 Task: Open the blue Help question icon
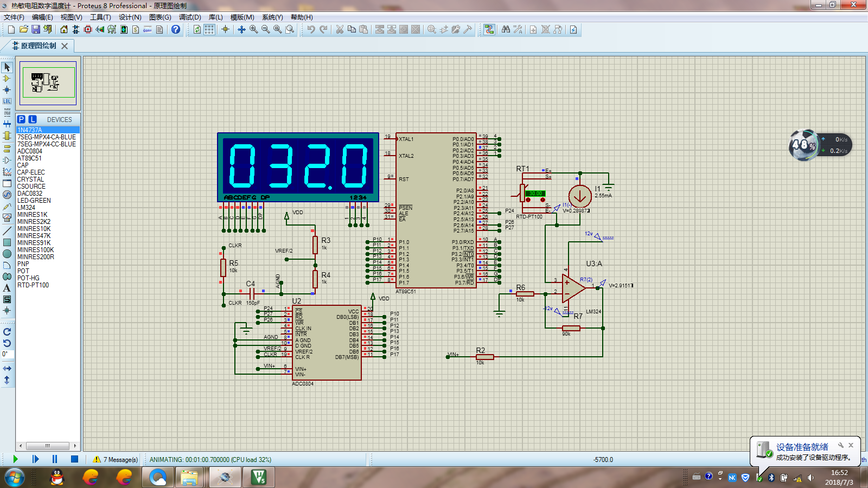click(176, 29)
